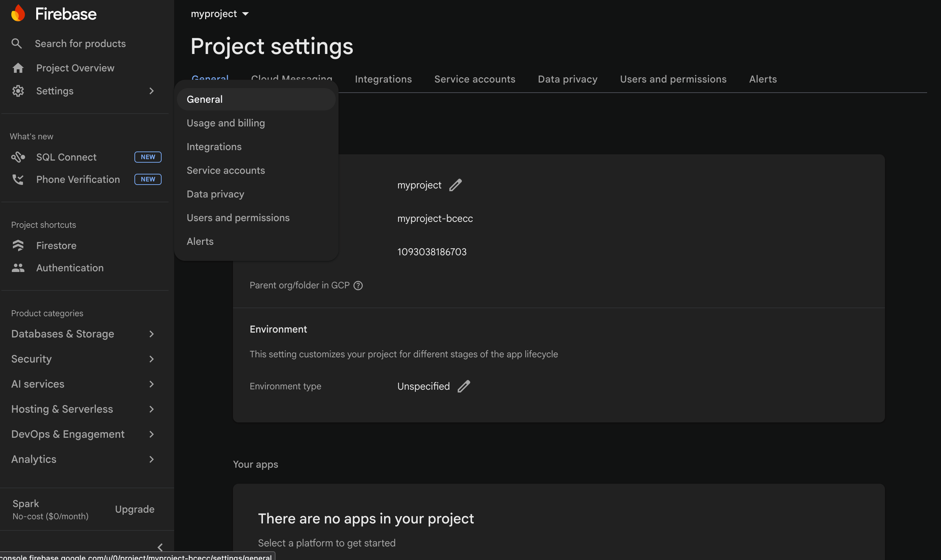Image resolution: width=941 pixels, height=560 pixels.
Task: Edit project name with pencil icon
Action: pyautogui.click(x=456, y=185)
